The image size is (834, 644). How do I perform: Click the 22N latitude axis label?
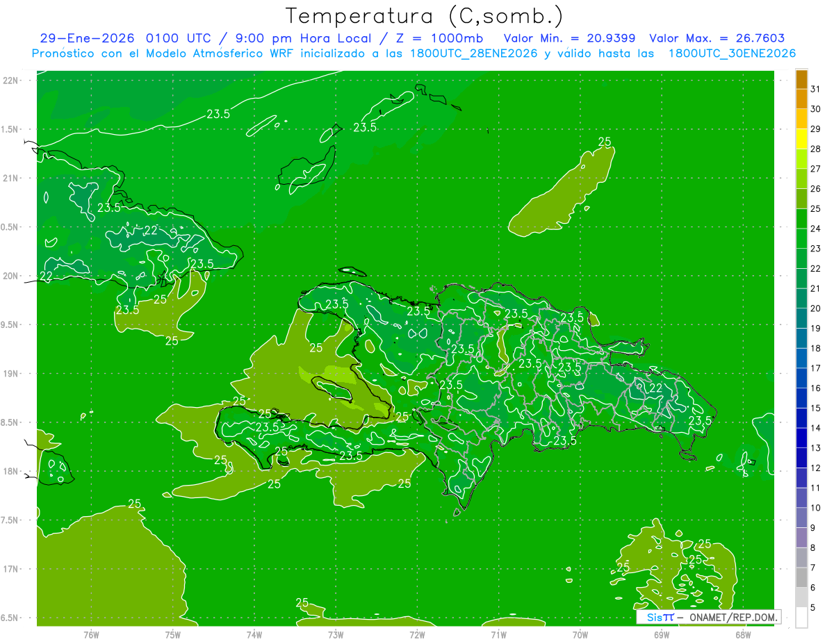coord(11,80)
